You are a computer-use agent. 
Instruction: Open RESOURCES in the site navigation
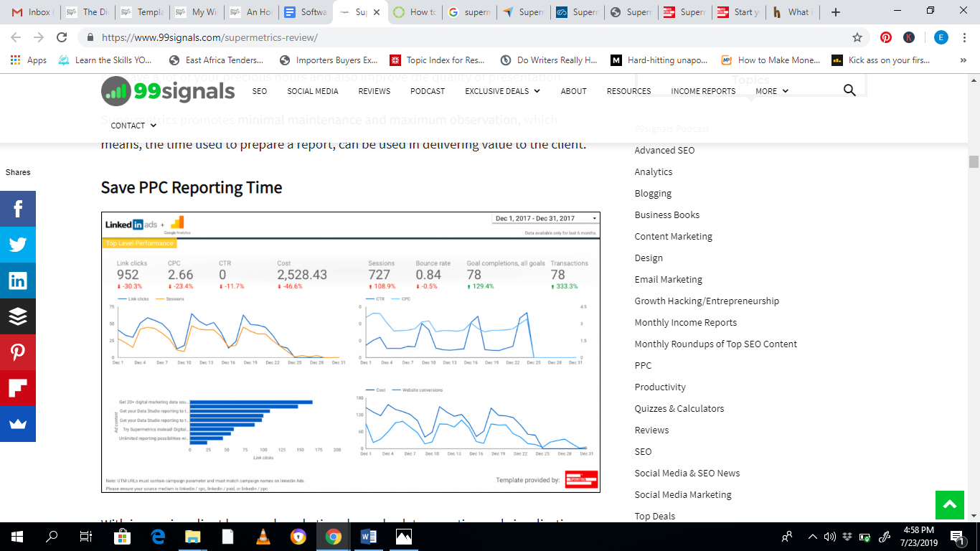(629, 91)
